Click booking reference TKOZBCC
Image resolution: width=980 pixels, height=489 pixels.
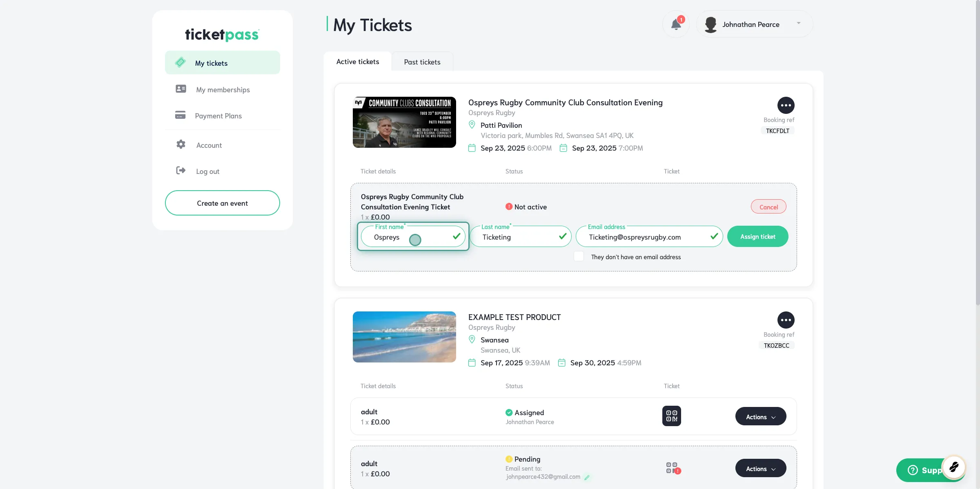776,345
